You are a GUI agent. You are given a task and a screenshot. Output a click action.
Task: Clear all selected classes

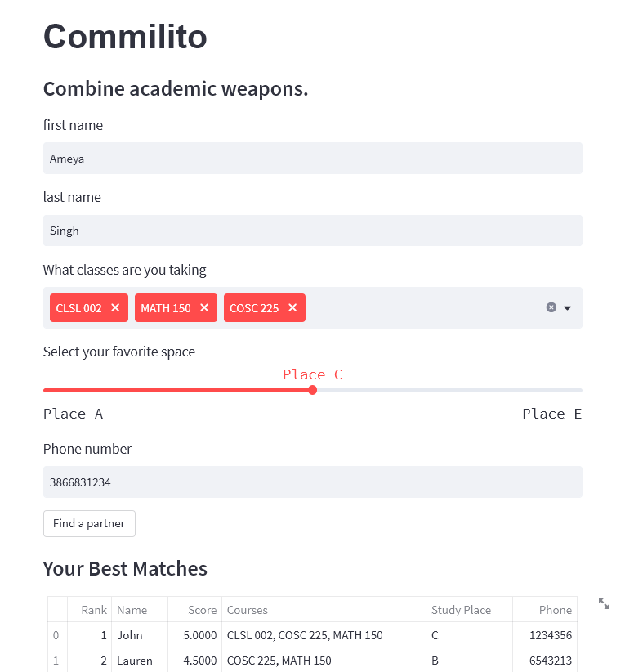click(x=551, y=307)
